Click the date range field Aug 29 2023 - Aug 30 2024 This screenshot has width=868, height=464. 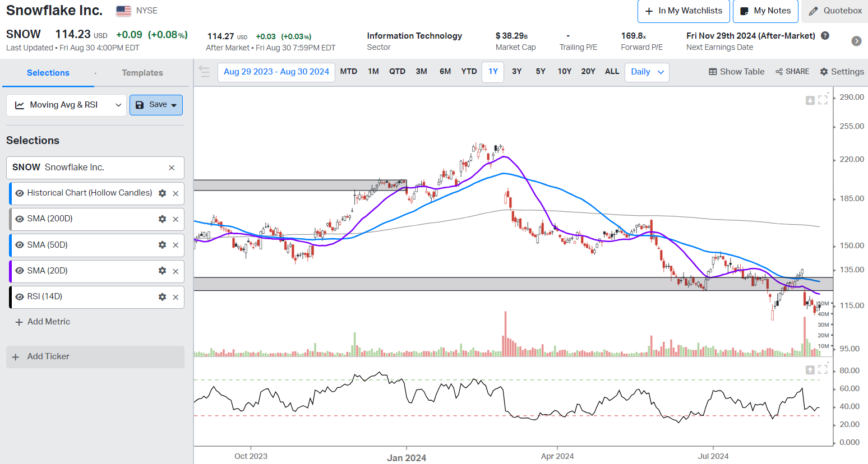tap(276, 72)
